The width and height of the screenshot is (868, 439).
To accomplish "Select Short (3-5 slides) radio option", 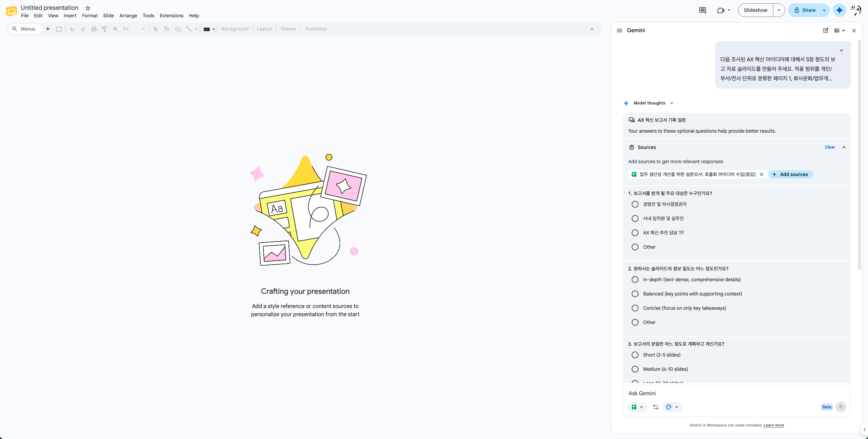I will 635,355.
